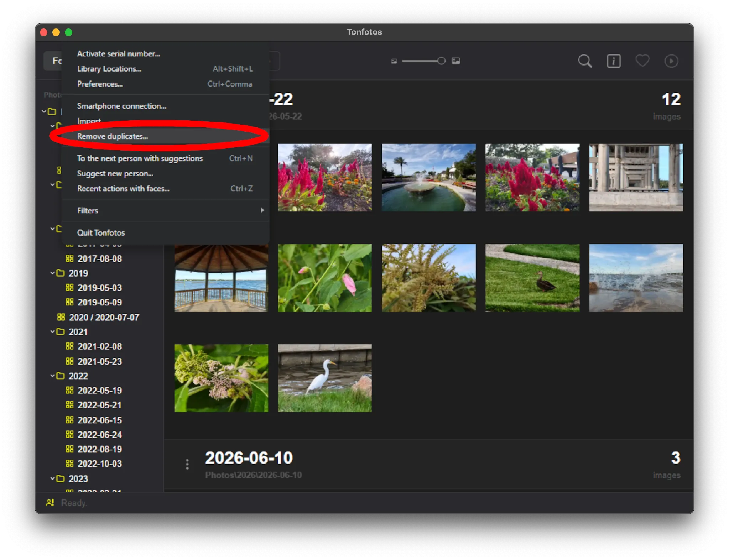729x560 pixels.
Task: Open the stone columns pier photo
Action: 636,178
